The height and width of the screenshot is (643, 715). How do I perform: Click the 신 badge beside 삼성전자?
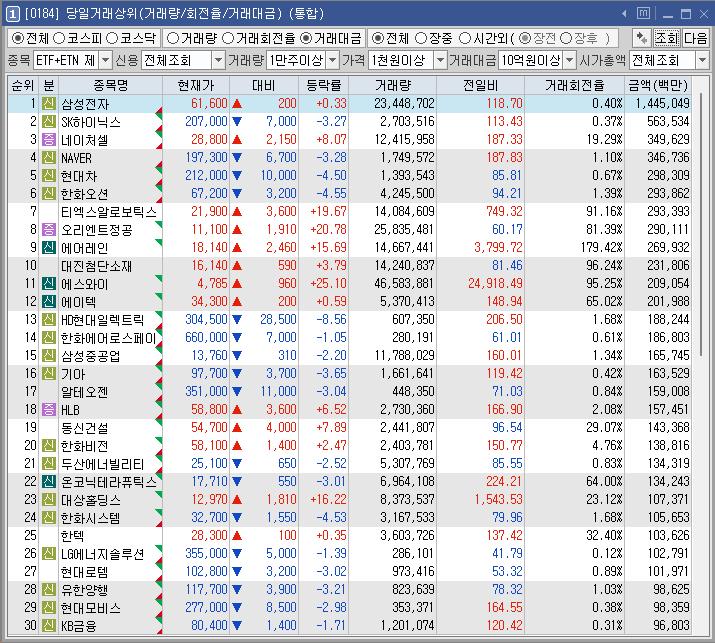(49, 104)
